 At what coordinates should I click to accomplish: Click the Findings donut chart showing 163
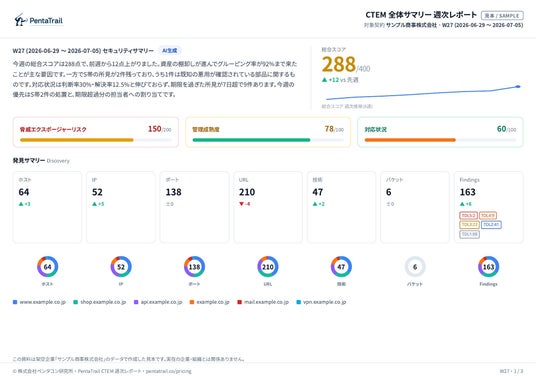(488, 267)
